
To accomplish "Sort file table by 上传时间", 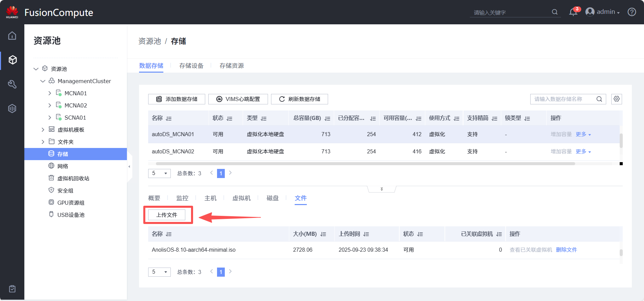I will pos(366,234).
